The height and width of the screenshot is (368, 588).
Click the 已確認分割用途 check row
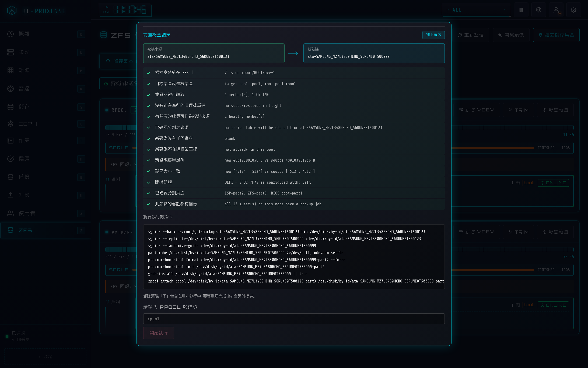coord(294,193)
